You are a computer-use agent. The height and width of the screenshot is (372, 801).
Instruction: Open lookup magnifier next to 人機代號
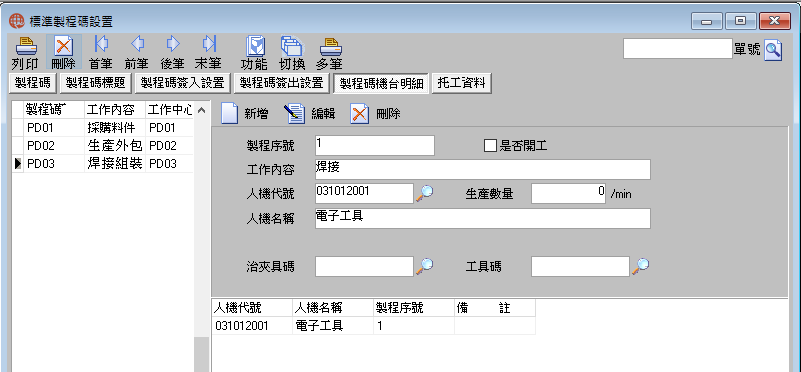(x=425, y=193)
